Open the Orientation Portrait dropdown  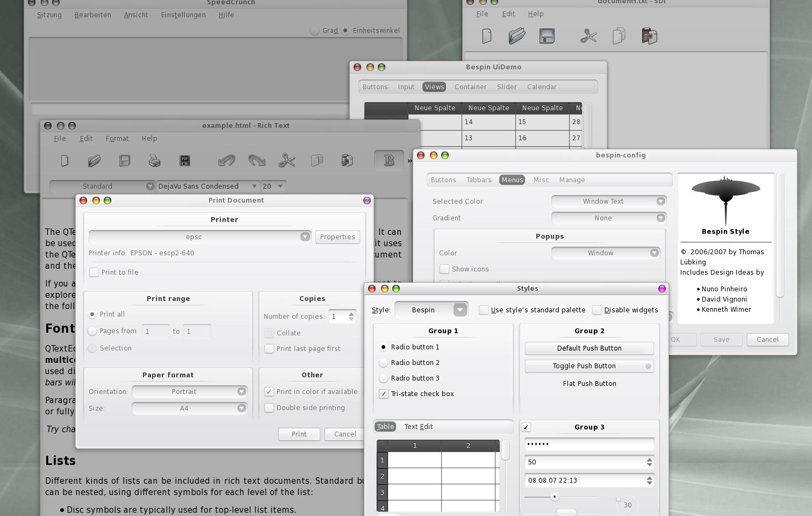[190, 391]
